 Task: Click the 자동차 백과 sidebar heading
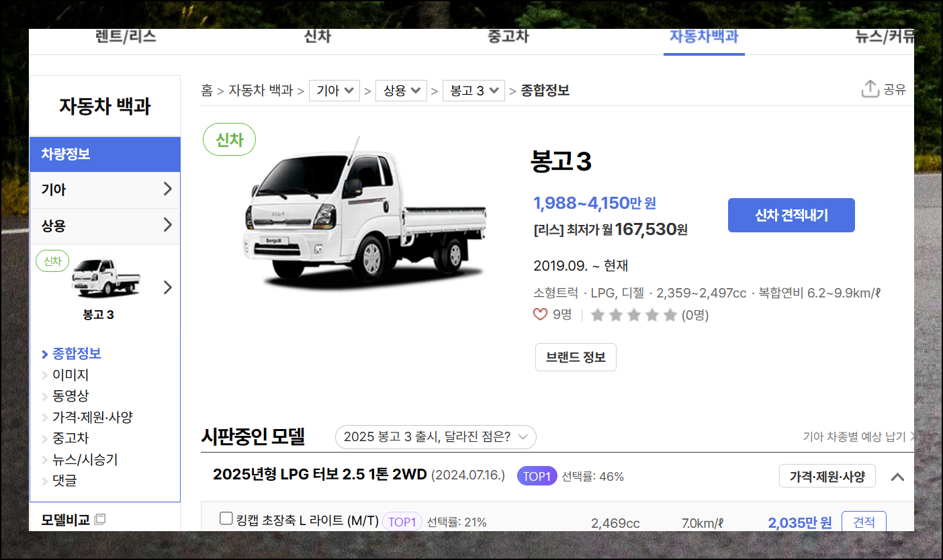pyautogui.click(x=105, y=106)
